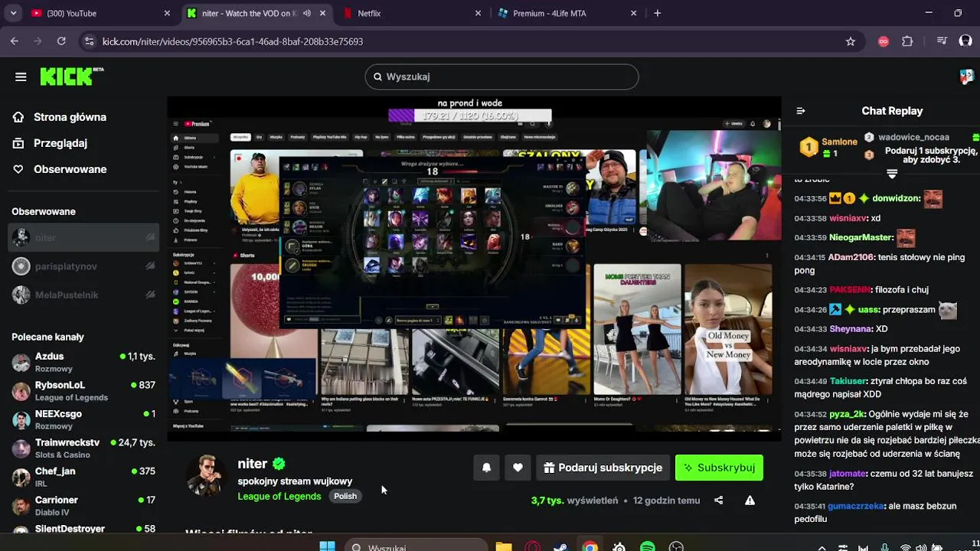This screenshot has width=980, height=551.
Task: Show hidden system tray icons
Action: (822, 547)
